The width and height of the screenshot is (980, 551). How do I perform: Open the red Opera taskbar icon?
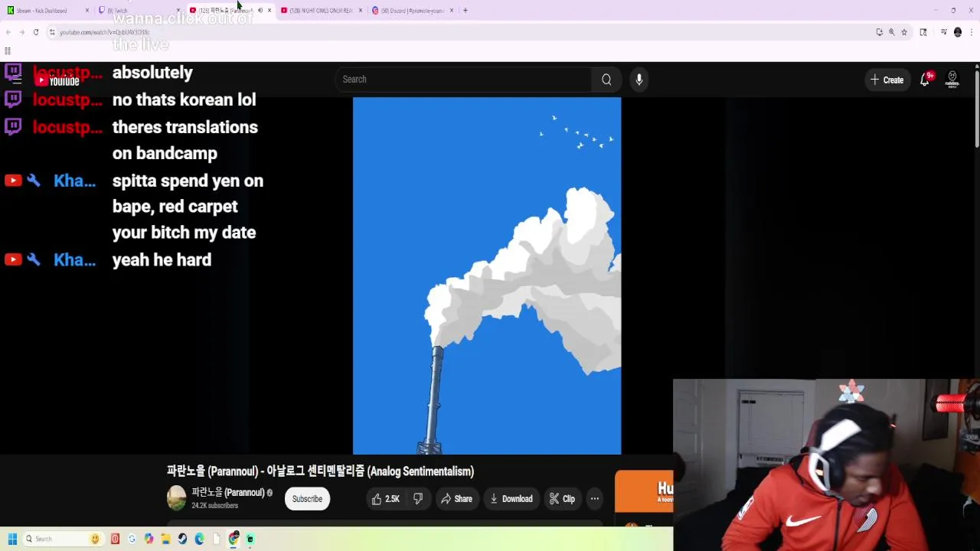[115, 539]
